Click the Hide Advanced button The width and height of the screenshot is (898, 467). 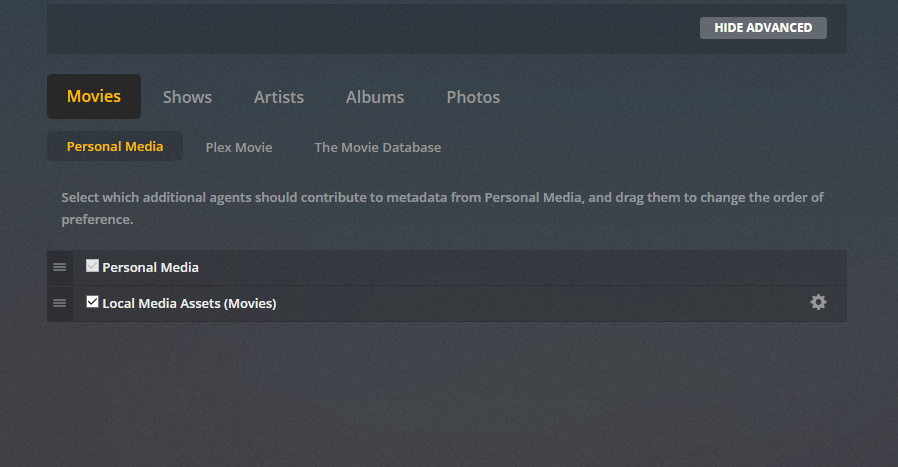click(762, 28)
